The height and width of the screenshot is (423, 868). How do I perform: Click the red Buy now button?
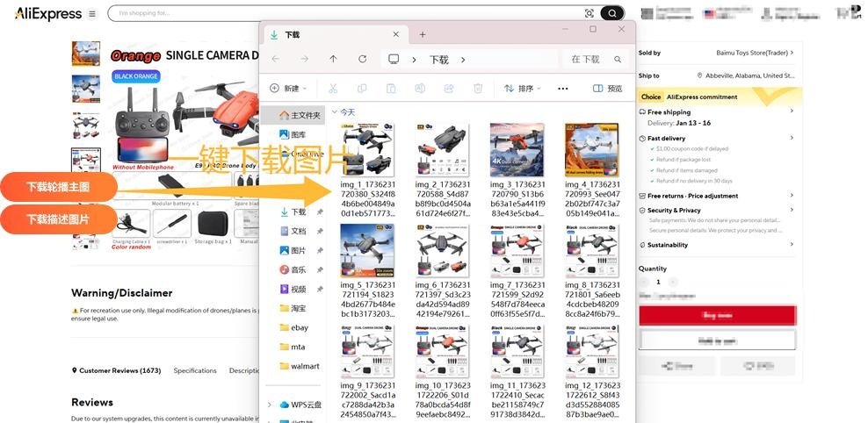(x=718, y=315)
